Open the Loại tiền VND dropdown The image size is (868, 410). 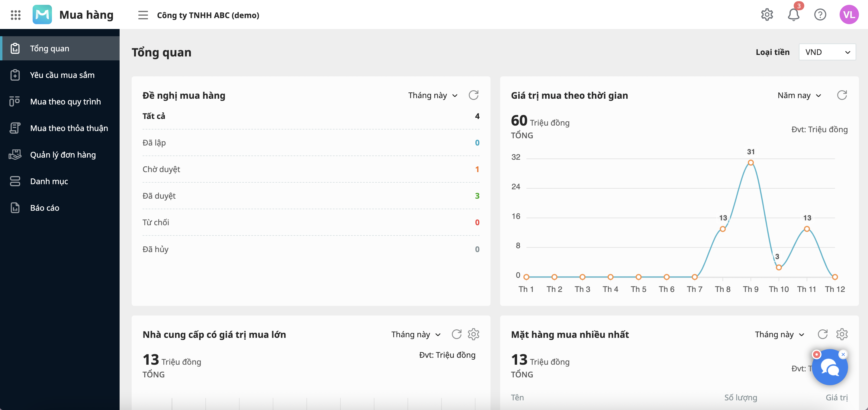[827, 52]
